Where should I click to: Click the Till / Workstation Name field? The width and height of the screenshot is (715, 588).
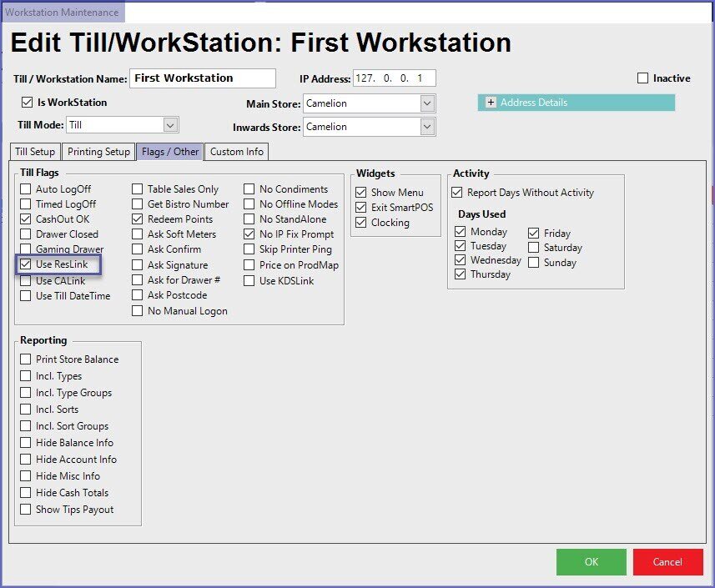tap(203, 78)
